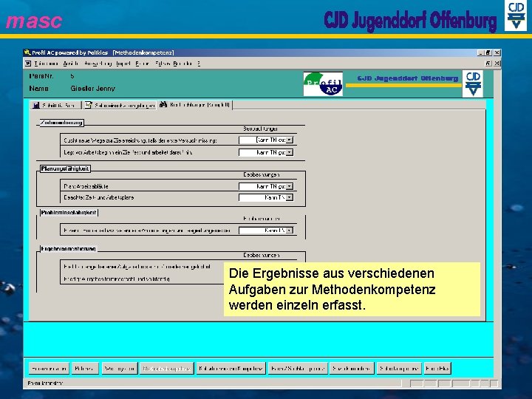The image size is (532, 399).
Task: Open the question mark help menu
Action: [199, 64]
